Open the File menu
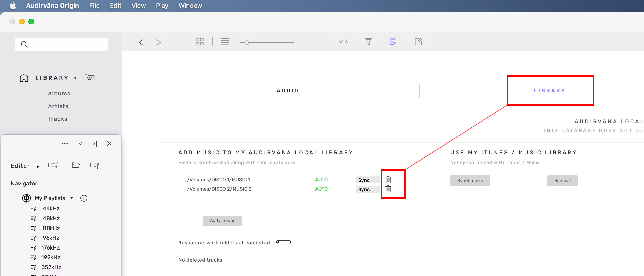 tap(94, 5)
